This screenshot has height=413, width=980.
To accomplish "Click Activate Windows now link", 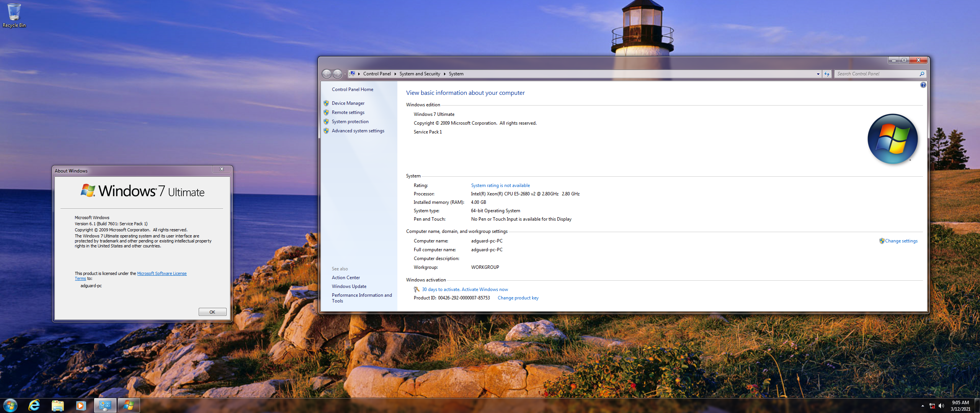I will pyautogui.click(x=485, y=289).
